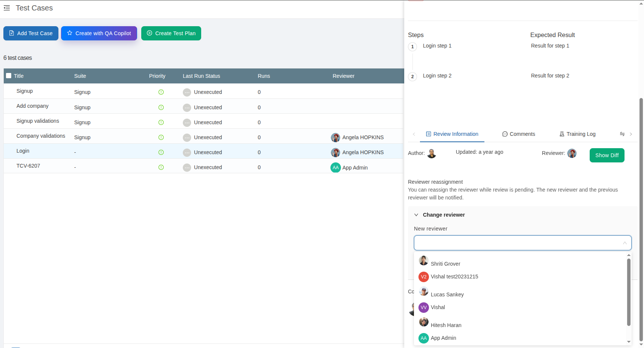This screenshot has height=348, width=644.
Task: Click Create with QA Copilot button
Action: (x=99, y=33)
